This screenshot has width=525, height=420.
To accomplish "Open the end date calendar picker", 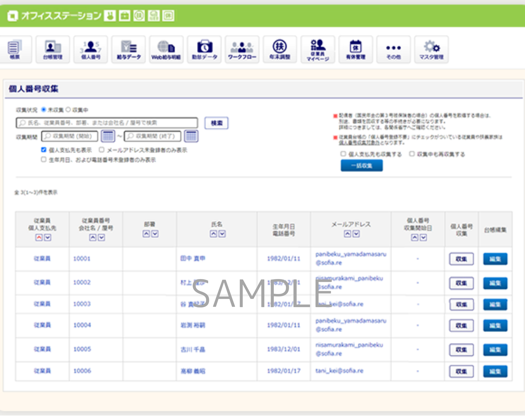I will pyautogui.click(x=191, y=136).
